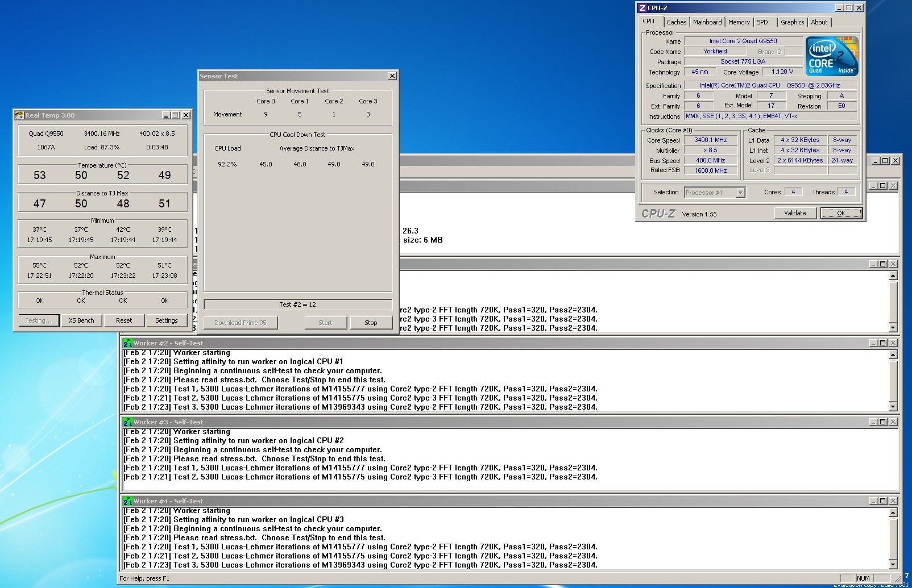Click the Reset button in Real Temp
Viewport: 912px width, 588px height.
point(124,320)
